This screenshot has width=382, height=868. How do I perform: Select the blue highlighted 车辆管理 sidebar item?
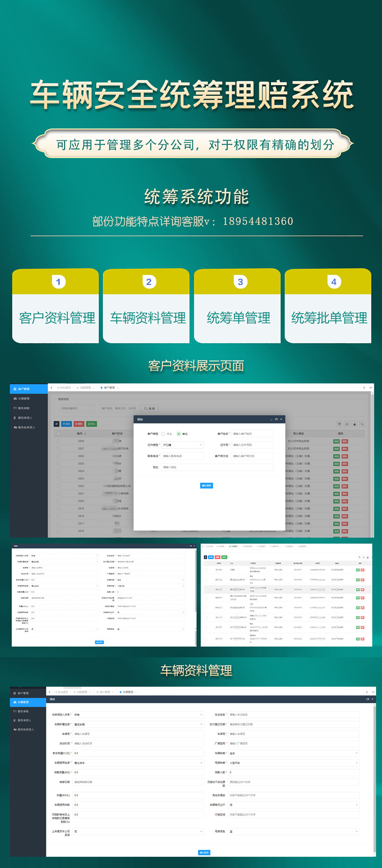(x=28, y=702)
